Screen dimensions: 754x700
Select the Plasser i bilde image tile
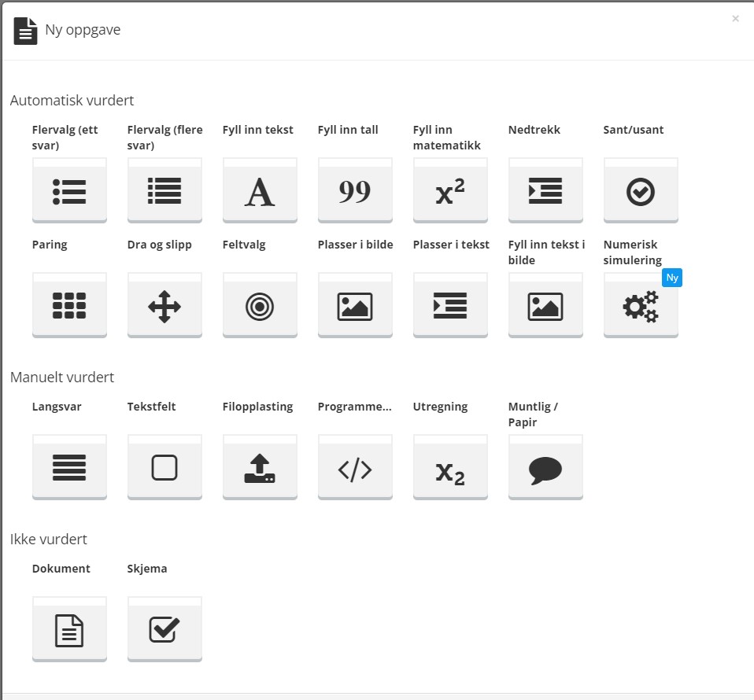tap(355, 305)
